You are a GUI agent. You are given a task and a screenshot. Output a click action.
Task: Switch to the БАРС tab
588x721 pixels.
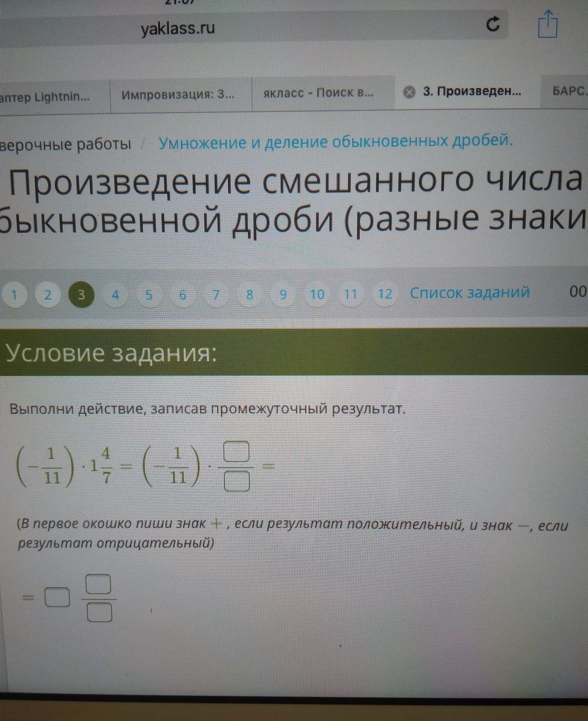(570, 91)
